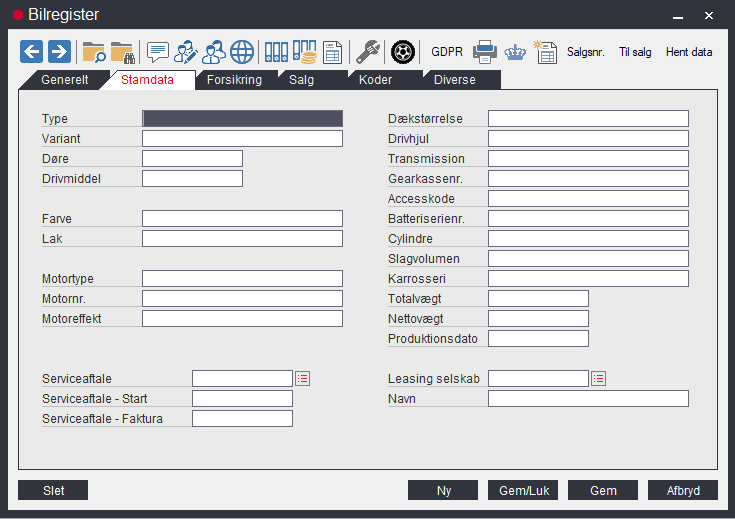Switch to the Generelt tab
The height and width of the screenshot is (519, 735).
pyautogui.click(x=65, y=80)
